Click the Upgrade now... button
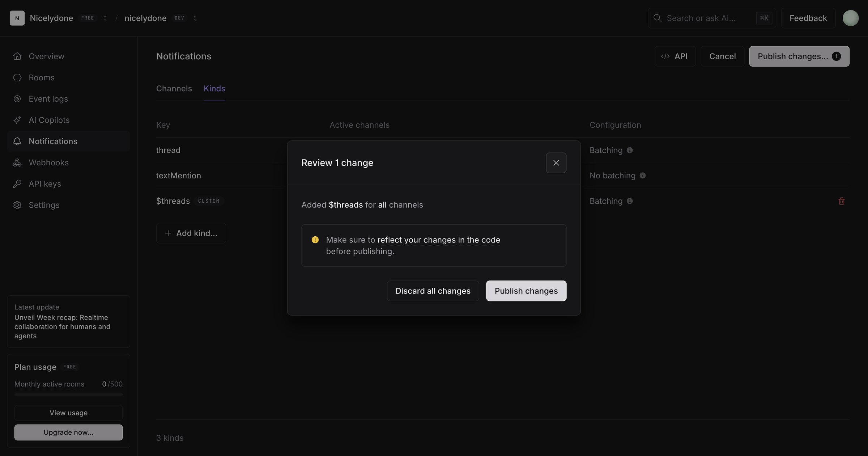868x456 pixels. tap(68, 432)
